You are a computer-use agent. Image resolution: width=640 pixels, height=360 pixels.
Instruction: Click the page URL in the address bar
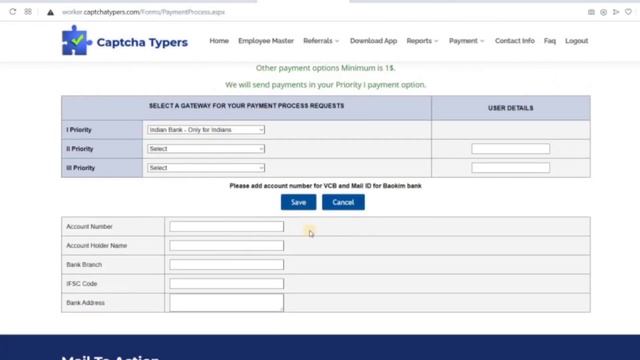[x=143, y=12]
